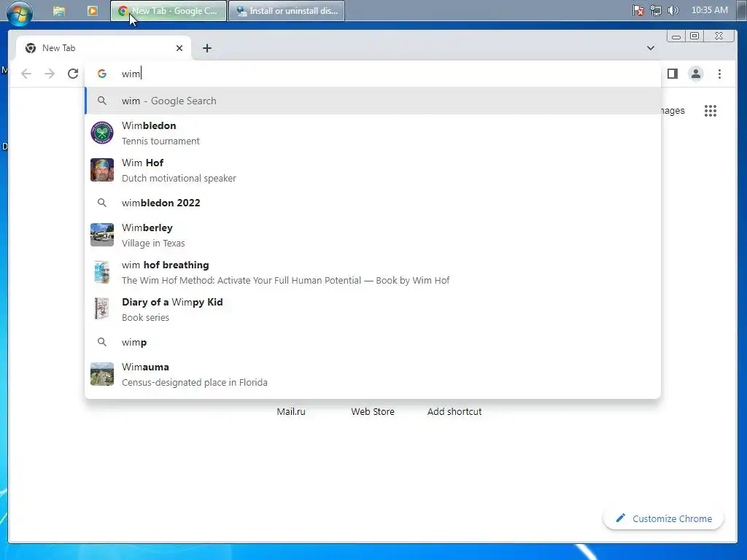Click the Google icon in the address bar
This screenshot has width=747, height=560.
[102, 74]
